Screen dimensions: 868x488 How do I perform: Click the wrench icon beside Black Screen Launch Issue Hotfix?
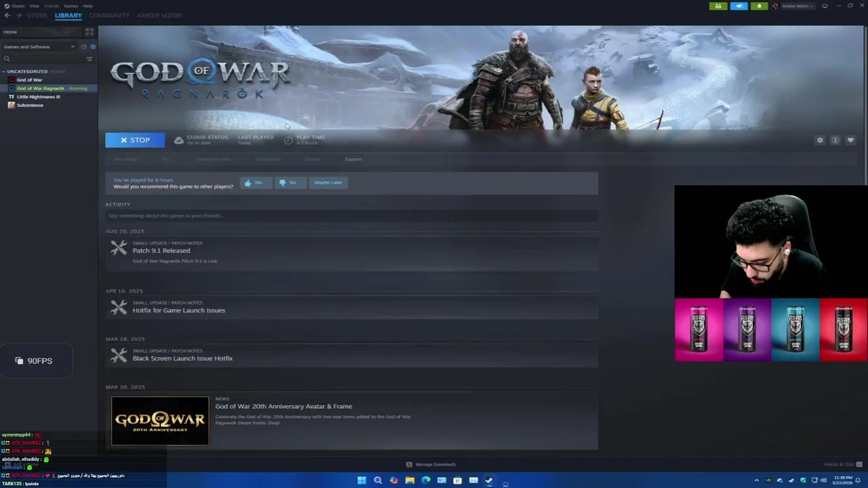(119, 355)
